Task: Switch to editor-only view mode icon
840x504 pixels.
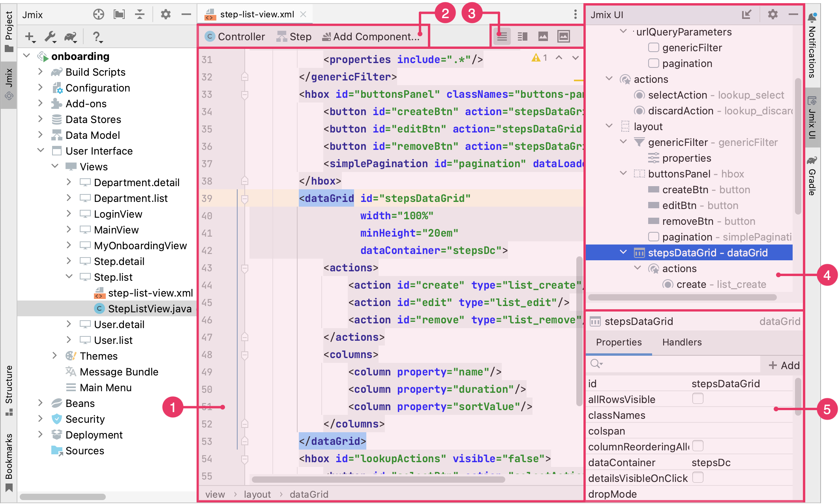Action: click(502, 37)
